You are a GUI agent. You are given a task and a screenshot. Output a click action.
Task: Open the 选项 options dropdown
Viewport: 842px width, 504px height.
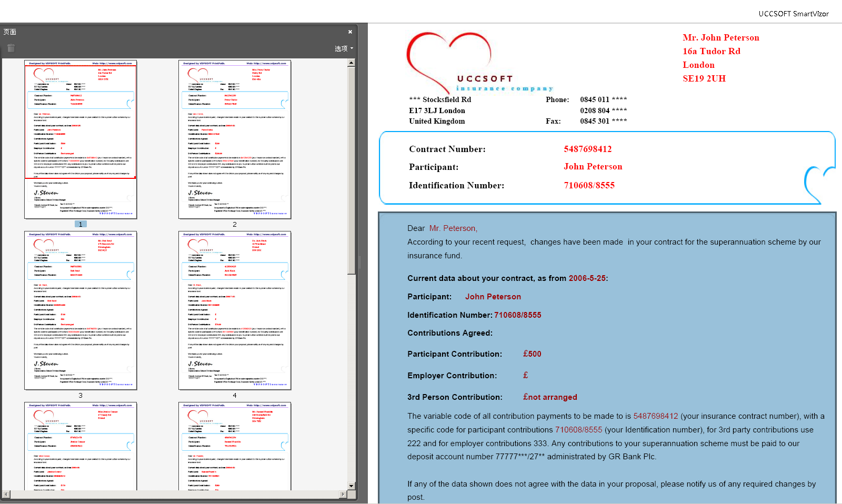(x=344, y=48)
